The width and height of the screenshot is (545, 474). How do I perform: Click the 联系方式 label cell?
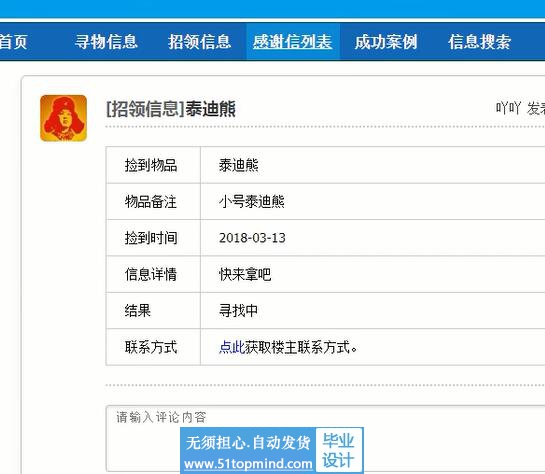[153, 347]
